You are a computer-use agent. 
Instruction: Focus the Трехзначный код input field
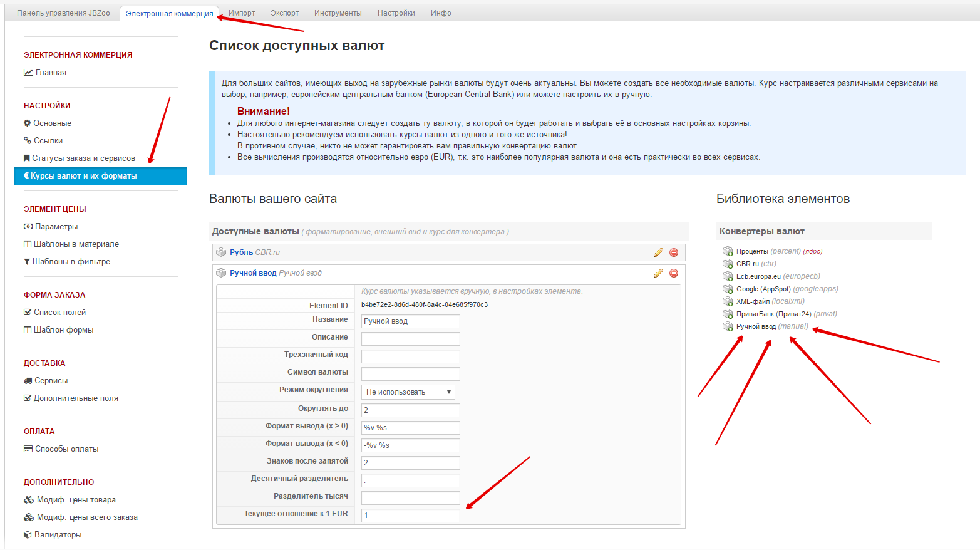410,356
